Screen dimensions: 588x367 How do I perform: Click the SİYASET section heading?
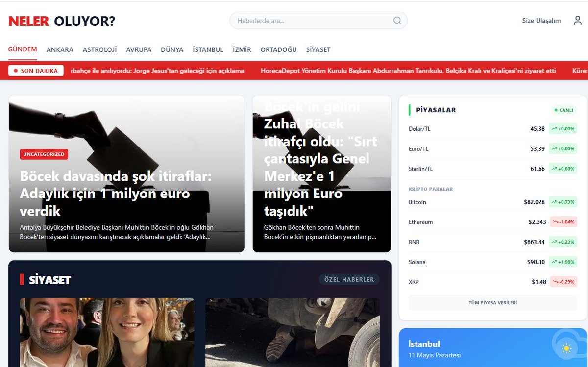[50, 280]
